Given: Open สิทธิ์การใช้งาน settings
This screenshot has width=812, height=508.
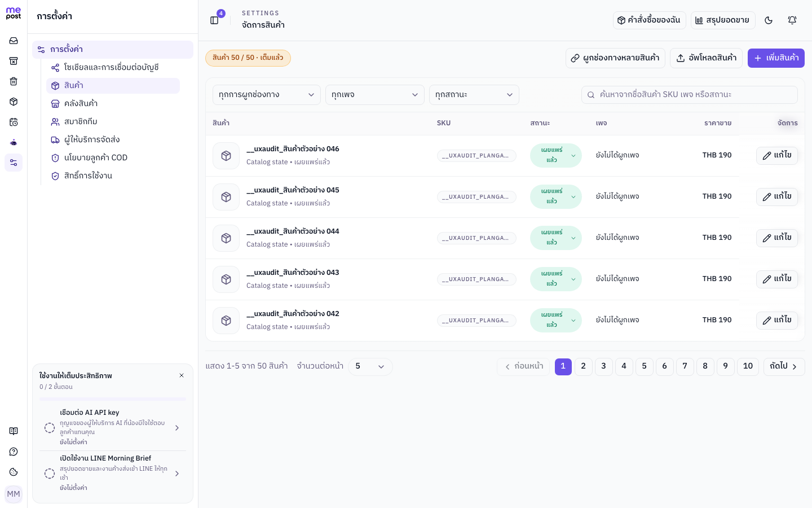Looking at the screenshot, I should (x=113, y=176).
